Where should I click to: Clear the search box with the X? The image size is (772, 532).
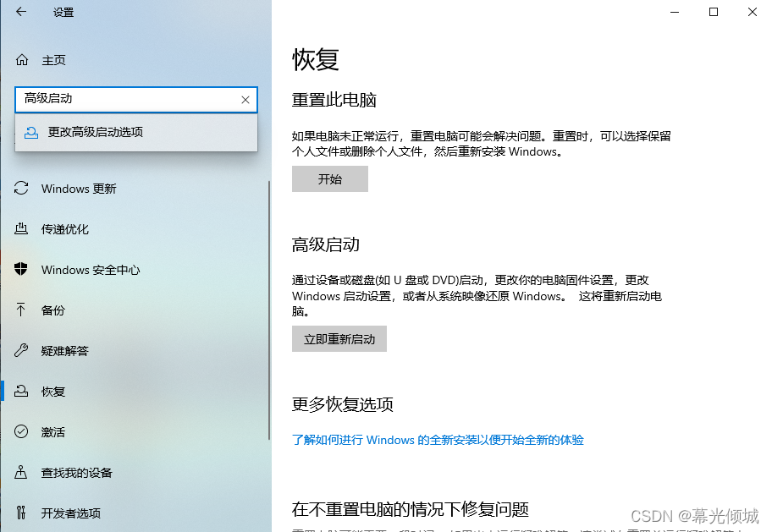coord(245,100)
